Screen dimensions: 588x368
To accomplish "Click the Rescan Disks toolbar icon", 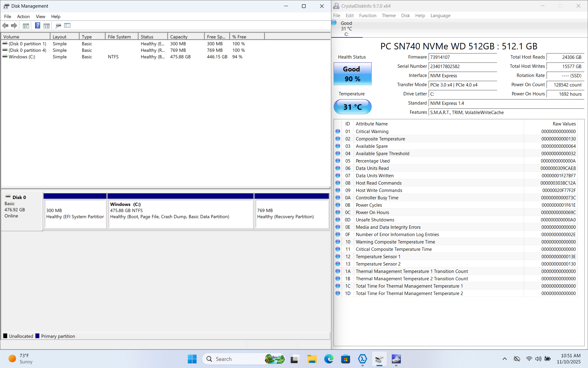I will [x=58, y=26].
